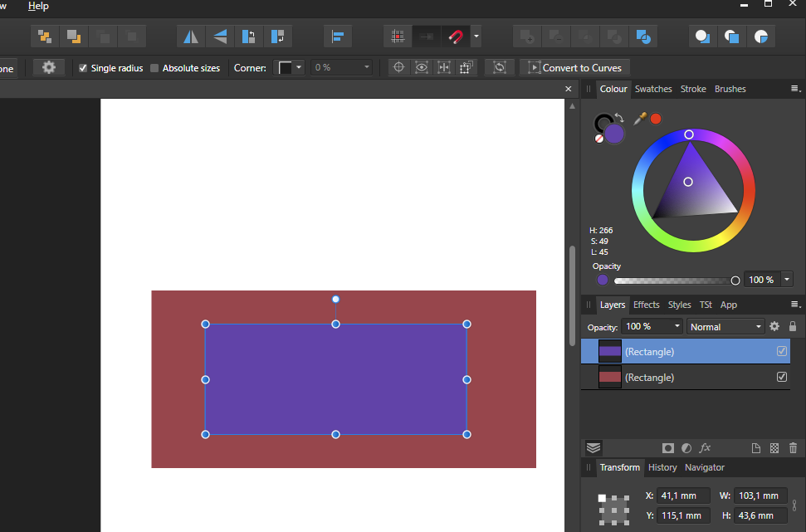Click the colour Opacity slider handle
The width and height of the screenshot is (806, 532).
(x=735, y=281)
